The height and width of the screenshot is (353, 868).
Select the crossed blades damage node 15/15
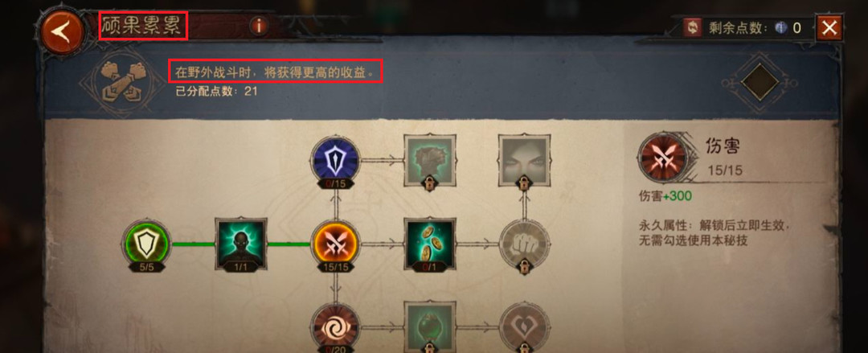click(x=335, y=244)
